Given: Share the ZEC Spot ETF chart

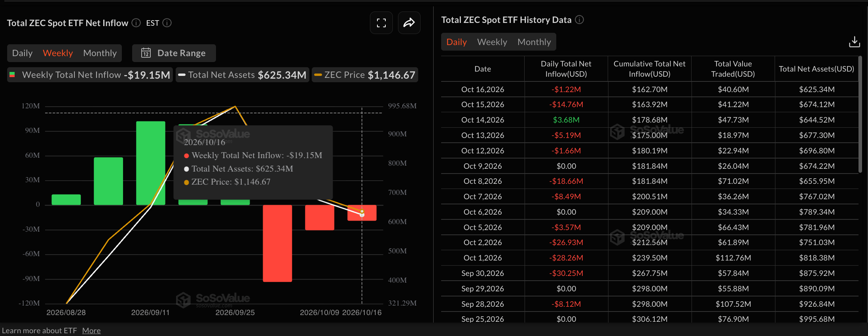Looking at the screenshot, I should (409, 23).
